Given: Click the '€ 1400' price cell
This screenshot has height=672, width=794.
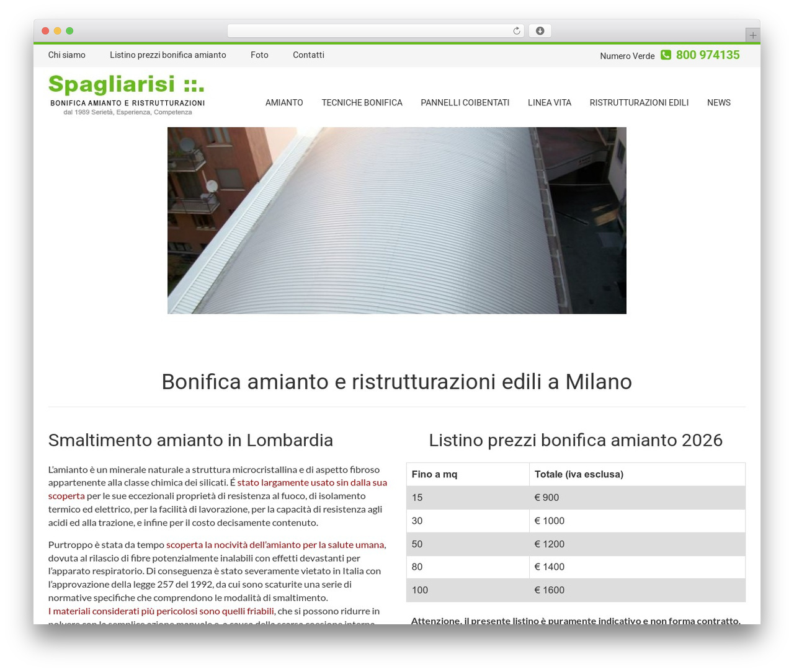Looking at the screenshot, I should [x=637, y=567].
